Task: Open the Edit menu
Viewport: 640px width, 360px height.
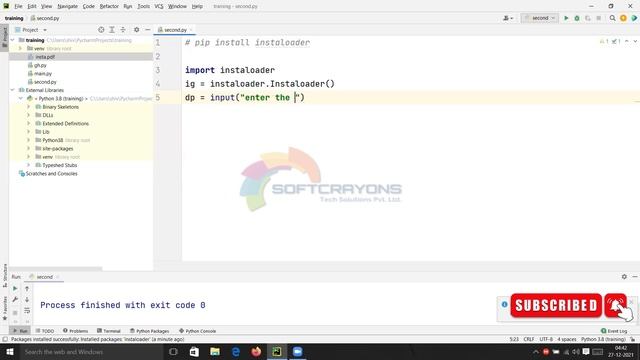Action: 32,6
